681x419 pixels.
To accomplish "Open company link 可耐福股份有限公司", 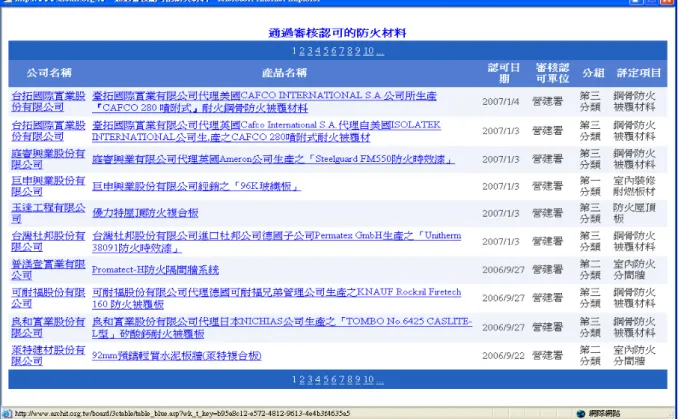I will (x=48, y=298).
